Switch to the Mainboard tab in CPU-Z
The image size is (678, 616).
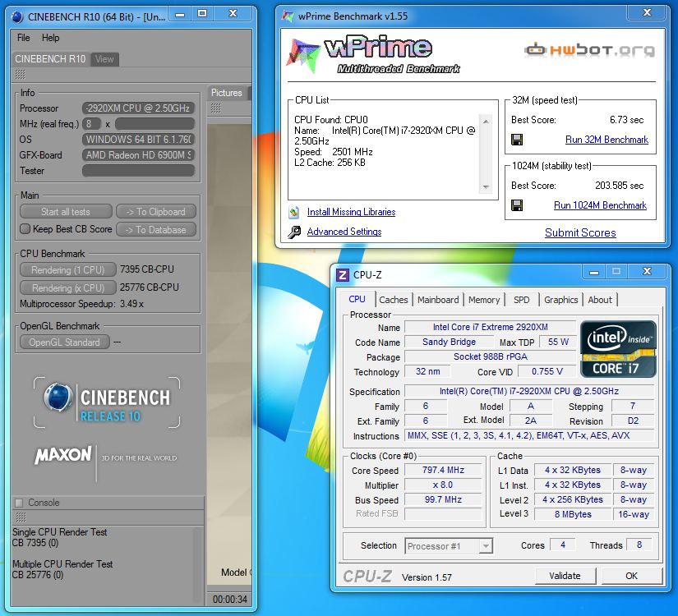tap(438, 300)
